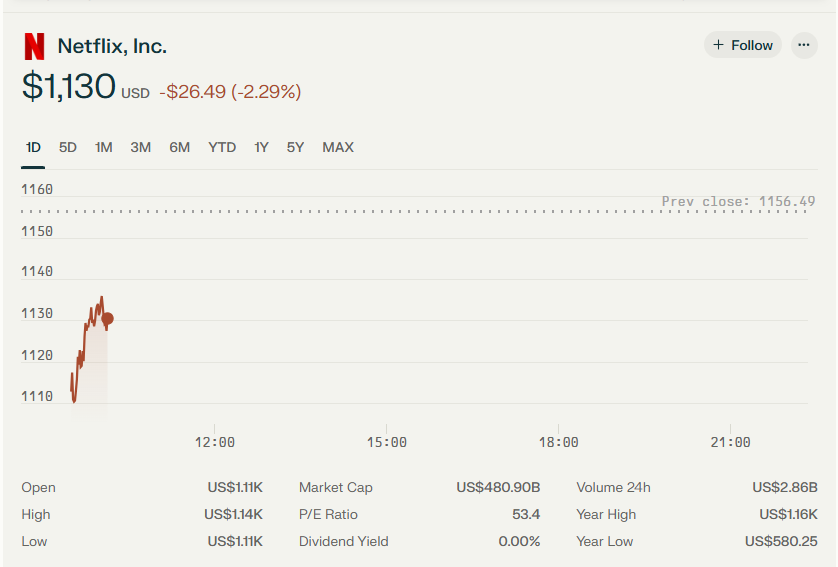Click the Year High value US$1.16K

[x=788, y=515]
